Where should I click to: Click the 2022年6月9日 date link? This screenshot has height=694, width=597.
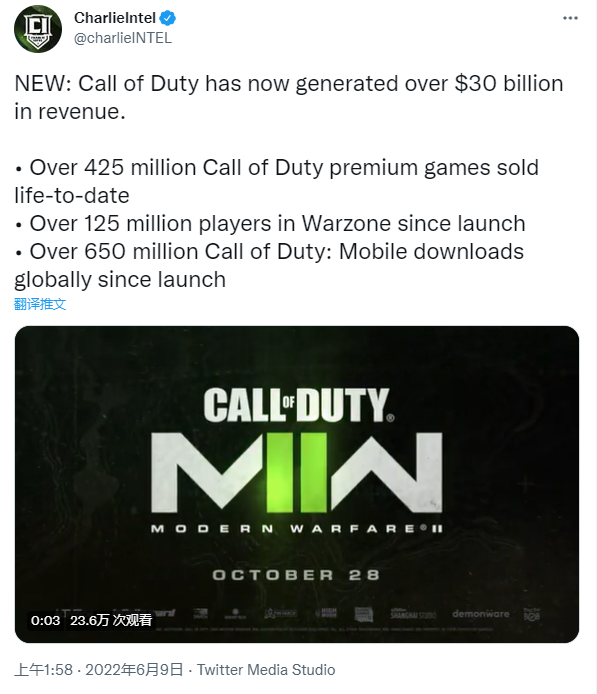134,670
